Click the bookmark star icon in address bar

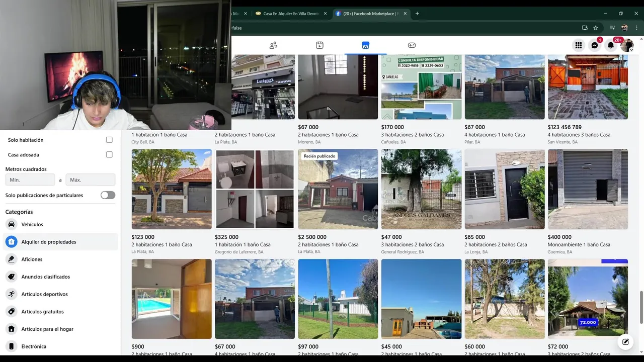point(596,28)
